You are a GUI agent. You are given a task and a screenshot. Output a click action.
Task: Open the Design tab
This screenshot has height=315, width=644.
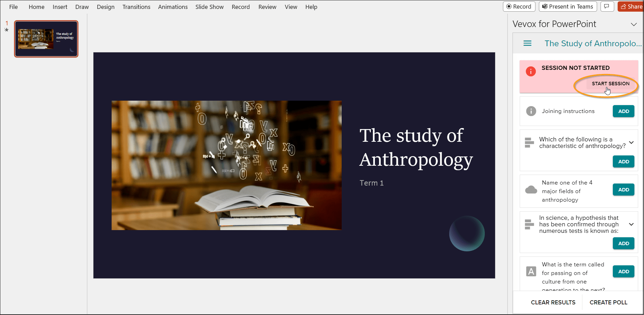[106, 7]
